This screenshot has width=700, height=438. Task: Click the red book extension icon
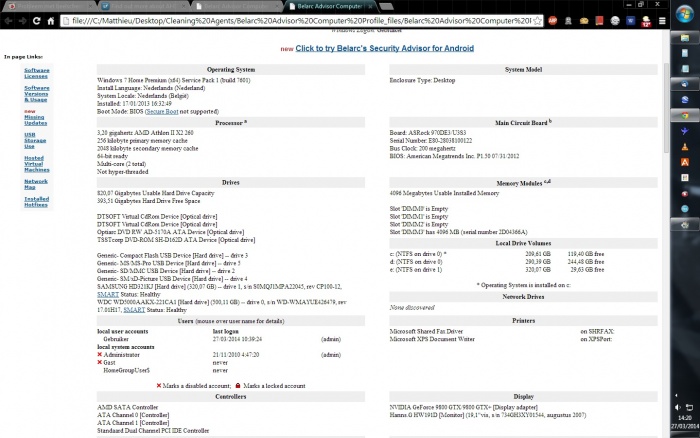pos(600,21)
